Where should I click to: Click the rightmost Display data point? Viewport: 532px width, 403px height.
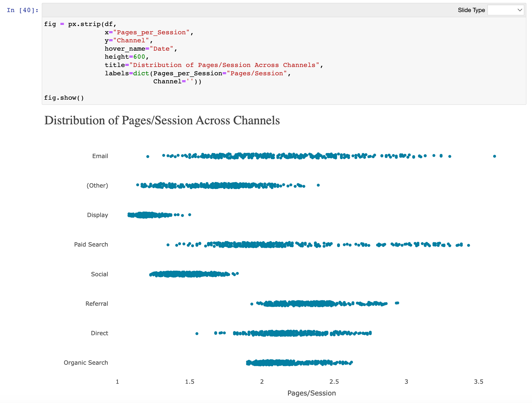click(x=190, y=215)
